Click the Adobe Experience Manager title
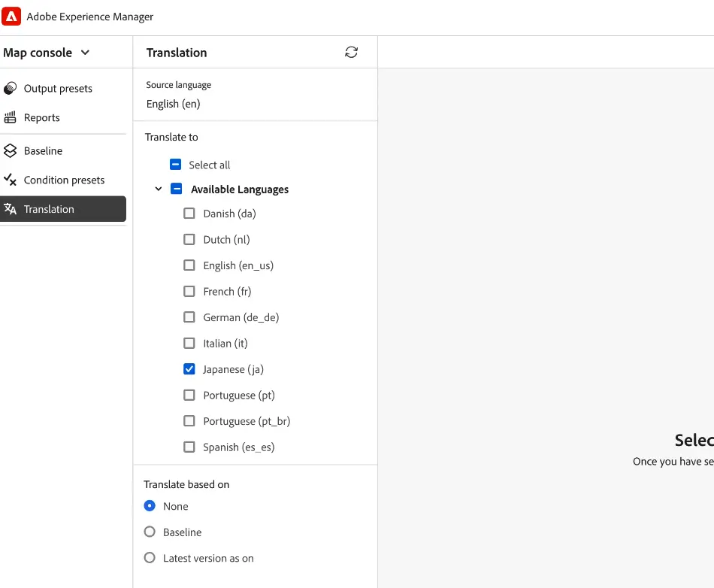714x588 pixels. click(x=89, y=17)
